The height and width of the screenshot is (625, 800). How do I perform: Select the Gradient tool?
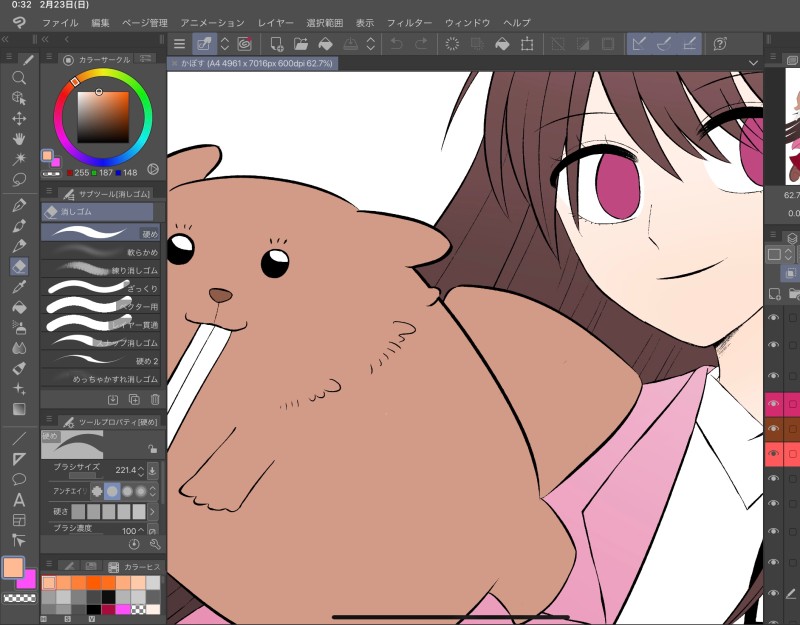click(x=19, y=409)
